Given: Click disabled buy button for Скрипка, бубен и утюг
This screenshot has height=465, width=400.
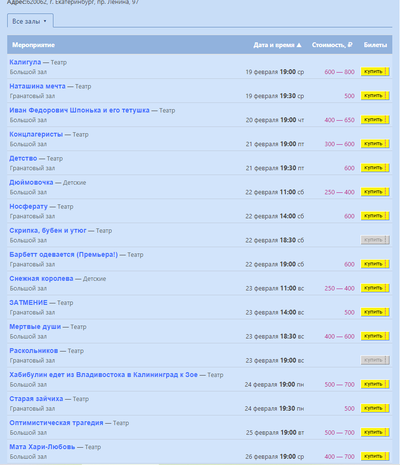Looking at the screenshot, I should click(375, 240).
